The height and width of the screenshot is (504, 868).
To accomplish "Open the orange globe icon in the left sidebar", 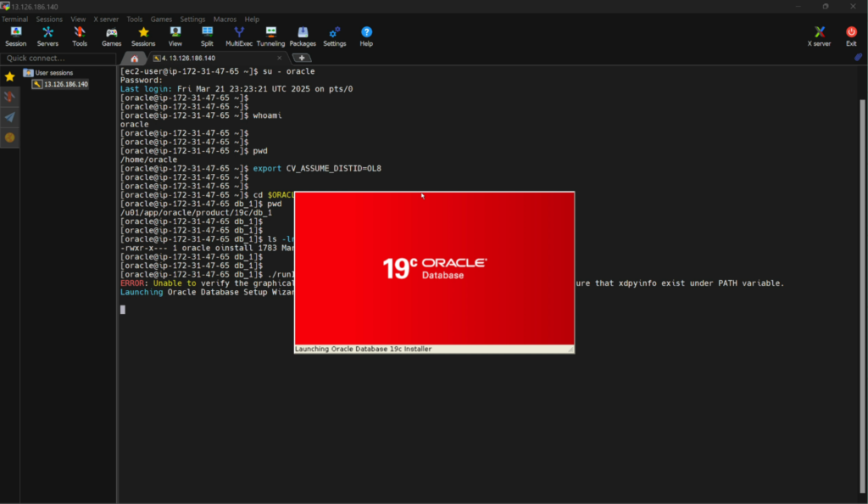I will pos(10,137).
